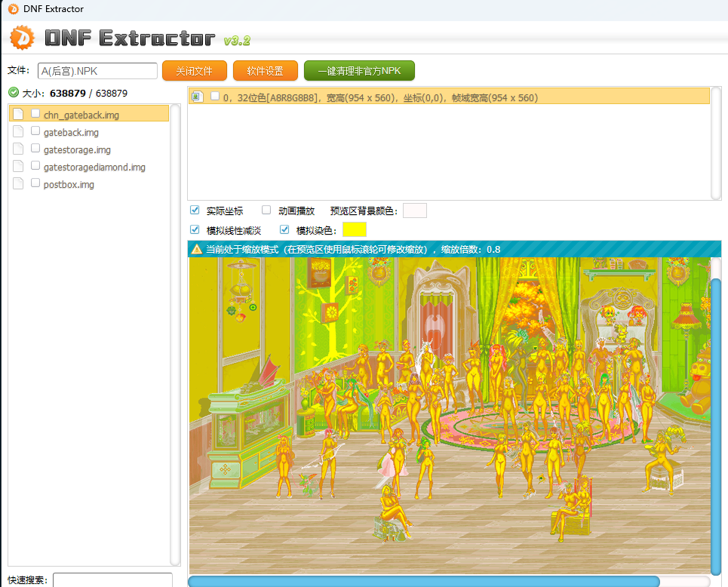Viewport: 728px width, 587px height.
Task: Select frame row 0, 32位色[A8R8G8B8]
Action: click(449, 96)
